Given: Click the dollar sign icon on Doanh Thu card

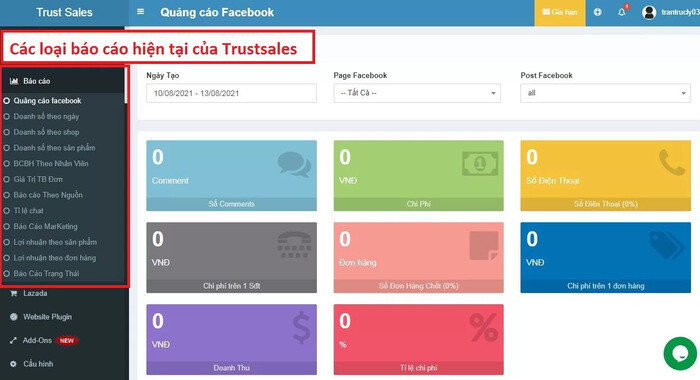Looking at the screenshot, I should point(302,328).
